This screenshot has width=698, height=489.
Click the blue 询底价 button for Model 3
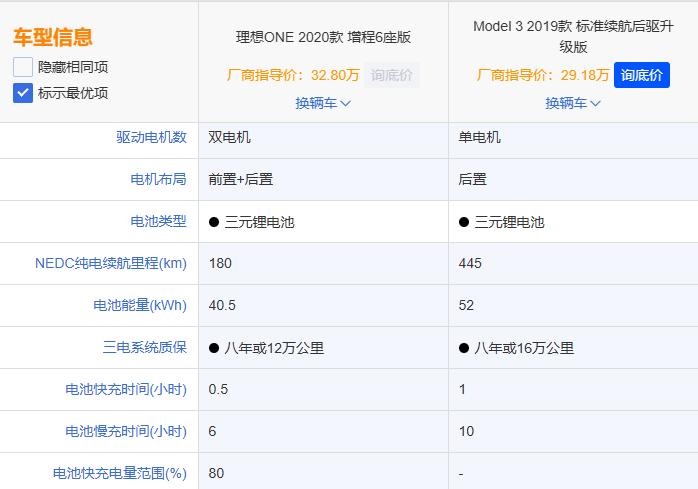641,75
